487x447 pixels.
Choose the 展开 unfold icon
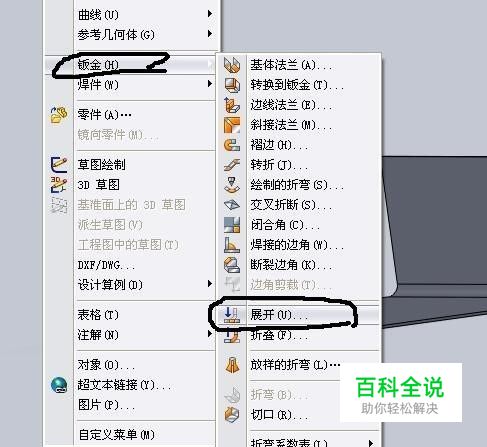pos(232,315)
